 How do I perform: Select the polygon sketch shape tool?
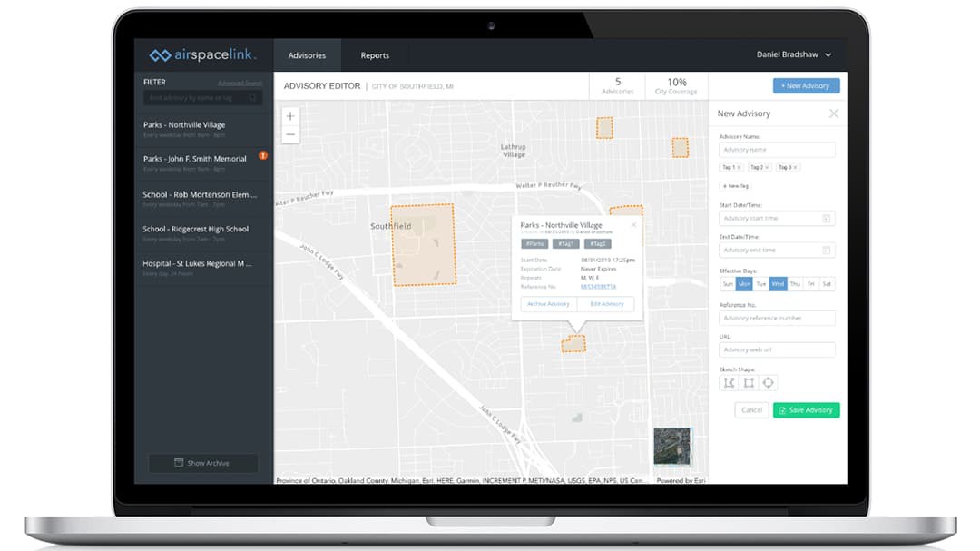(730, 383)
